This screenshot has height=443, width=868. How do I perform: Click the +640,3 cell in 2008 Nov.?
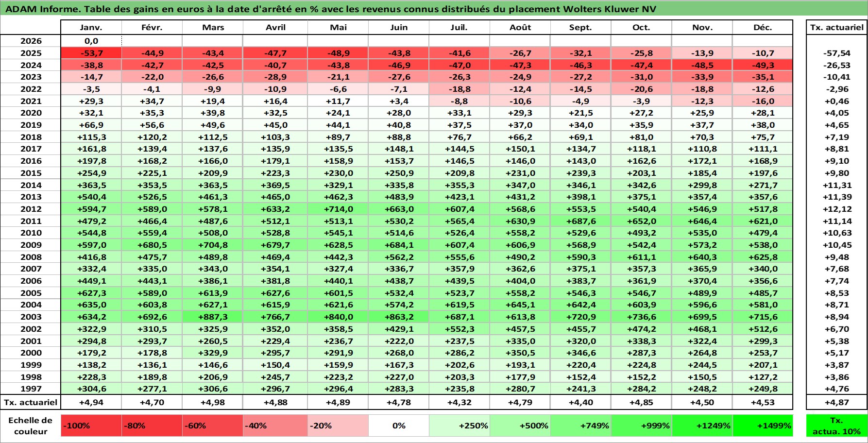click(702, 257)
